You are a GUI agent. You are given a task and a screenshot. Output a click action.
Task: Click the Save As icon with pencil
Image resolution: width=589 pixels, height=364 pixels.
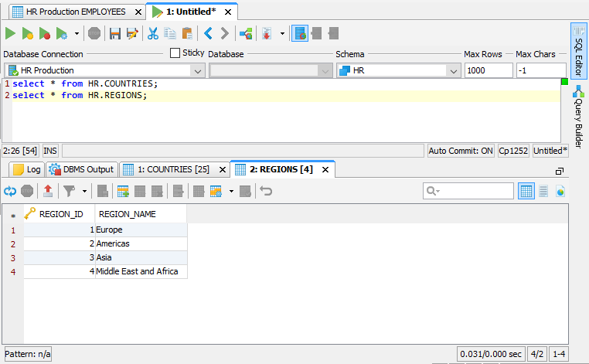132,34
